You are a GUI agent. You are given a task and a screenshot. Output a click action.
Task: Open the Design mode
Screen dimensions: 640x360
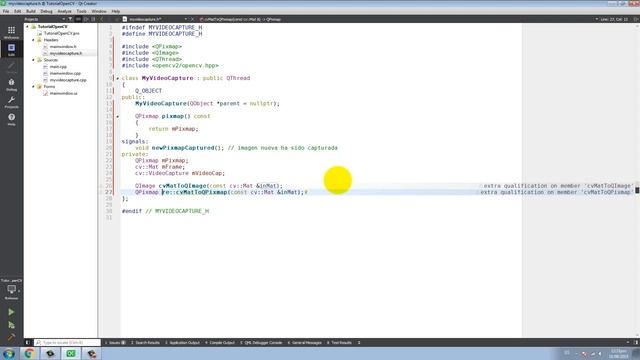tap(11, 67)
